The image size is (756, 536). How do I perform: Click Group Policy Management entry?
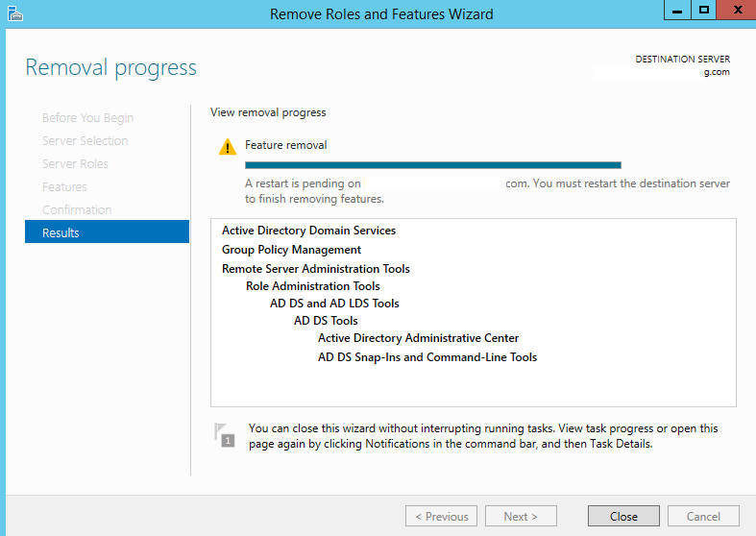point(291,250)
